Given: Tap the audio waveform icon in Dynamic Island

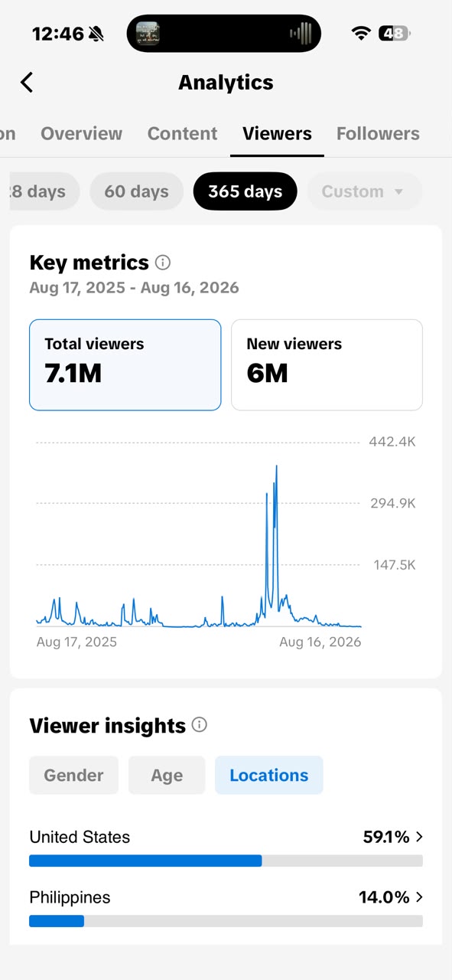Looking at the screenshot, I should 301,33.
